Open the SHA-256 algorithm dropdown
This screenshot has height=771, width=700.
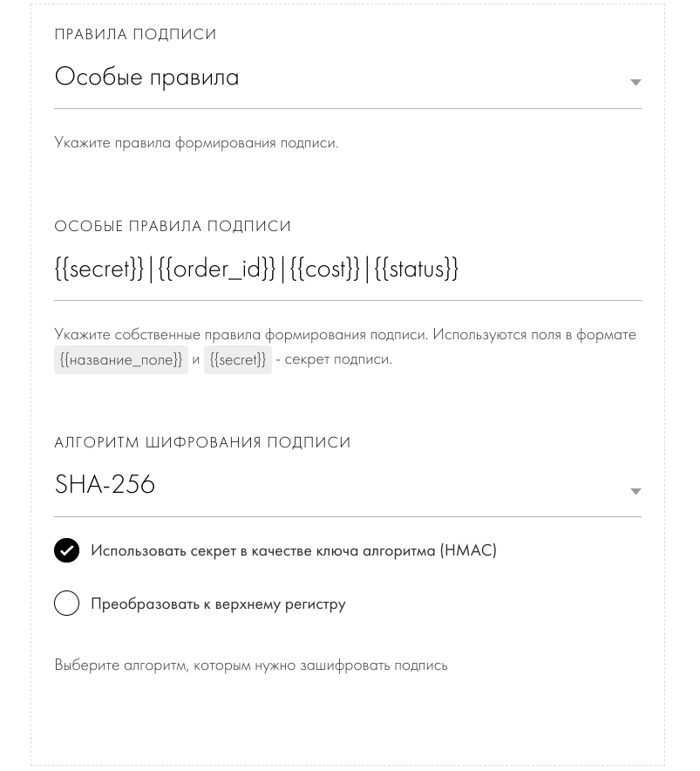(348, 487)
